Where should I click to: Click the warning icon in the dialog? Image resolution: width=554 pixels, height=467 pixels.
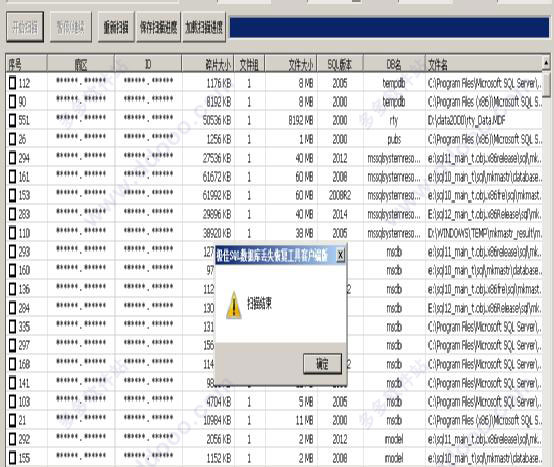coord(234,305)
